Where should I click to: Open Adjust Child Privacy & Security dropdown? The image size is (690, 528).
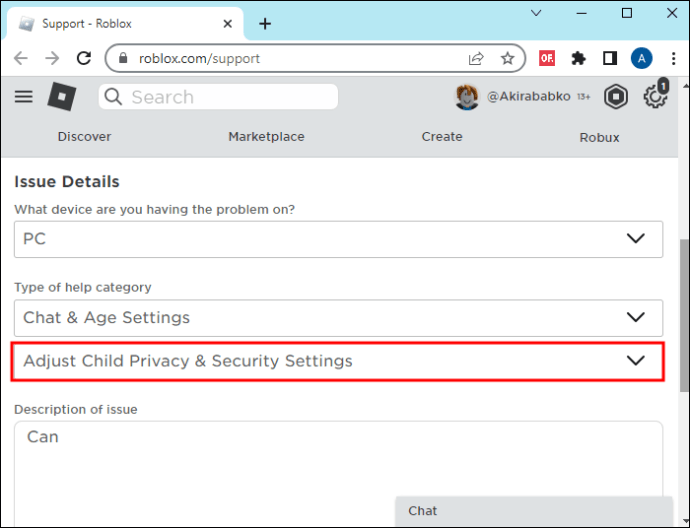338,361
